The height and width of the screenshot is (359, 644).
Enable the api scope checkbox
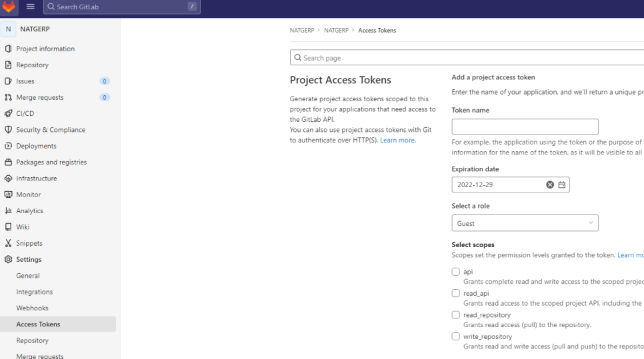[x=455, y=272]
